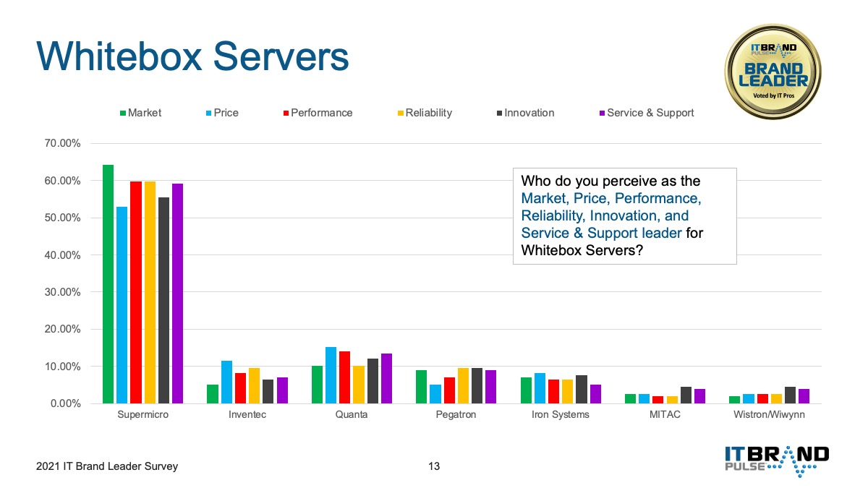Click the 50.00% y-axis value
868x488 pixels.
coord(62,218)
